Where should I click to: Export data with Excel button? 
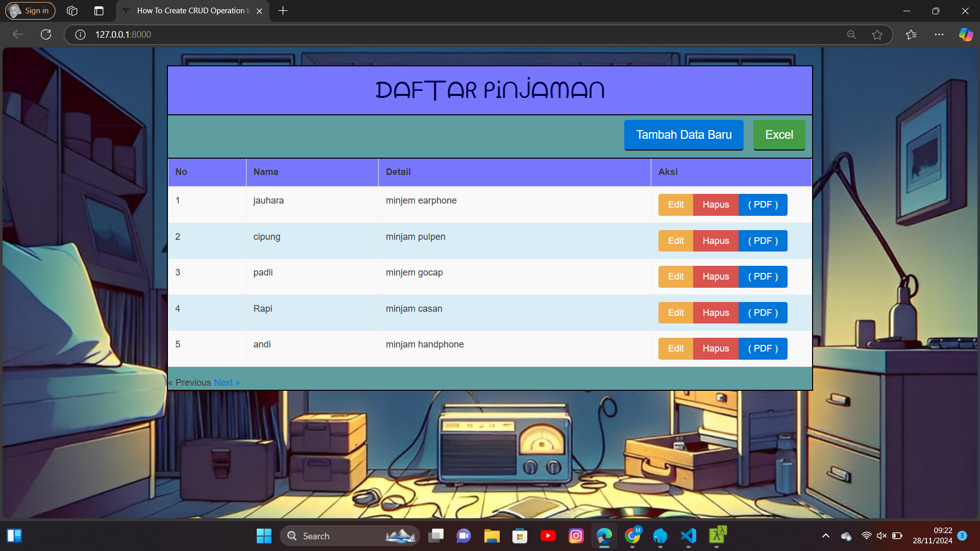779,135
